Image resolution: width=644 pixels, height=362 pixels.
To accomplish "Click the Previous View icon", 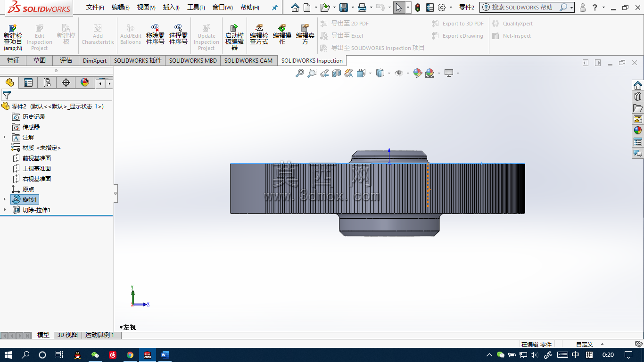I will [x=324, y=73].
